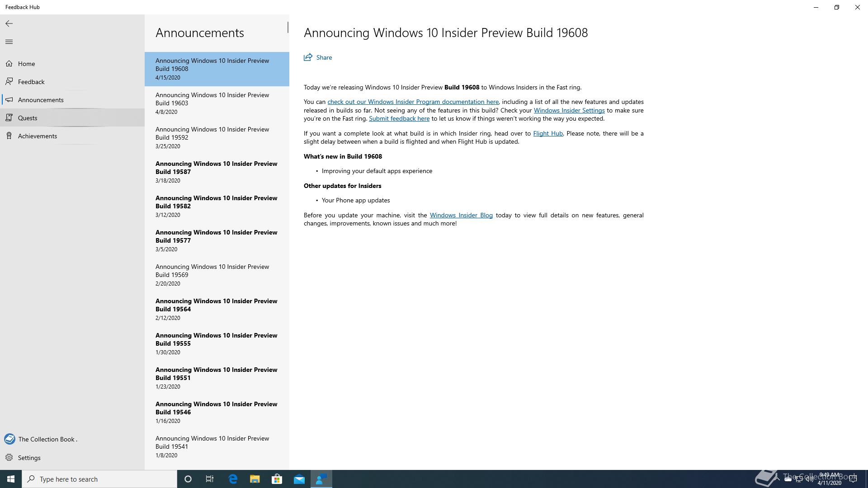
Task: Select Build 19608 announcement
Action: coord(217,69)
